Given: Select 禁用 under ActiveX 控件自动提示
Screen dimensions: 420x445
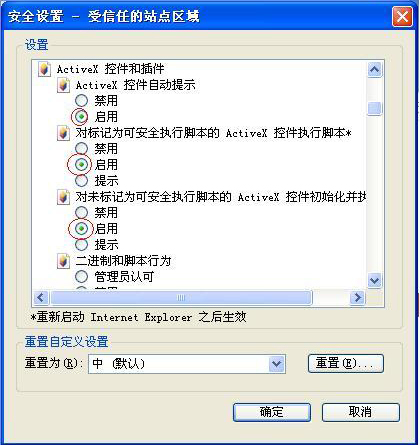Looking at the screenshot, I should (81, 101).
